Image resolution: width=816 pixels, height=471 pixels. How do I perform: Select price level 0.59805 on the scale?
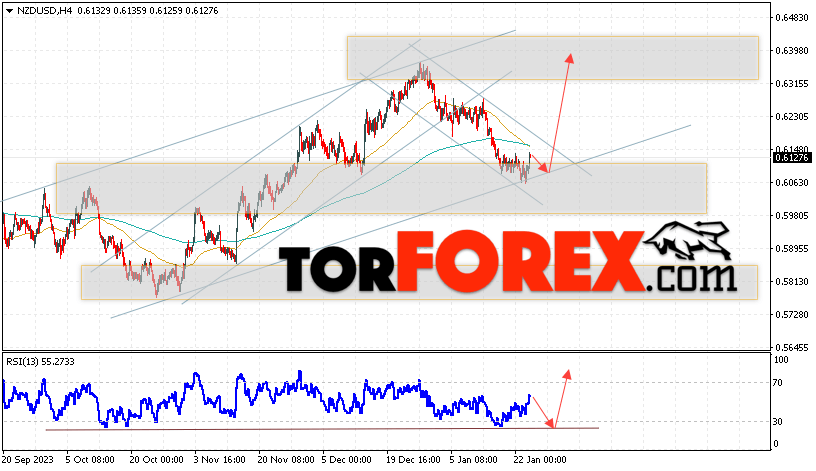792,215
